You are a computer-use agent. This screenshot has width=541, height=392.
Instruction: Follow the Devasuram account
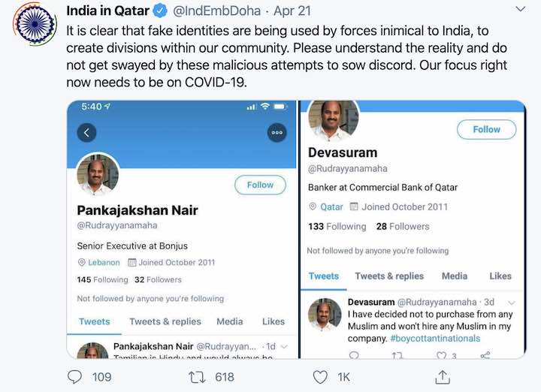click(x=486, y=129)
